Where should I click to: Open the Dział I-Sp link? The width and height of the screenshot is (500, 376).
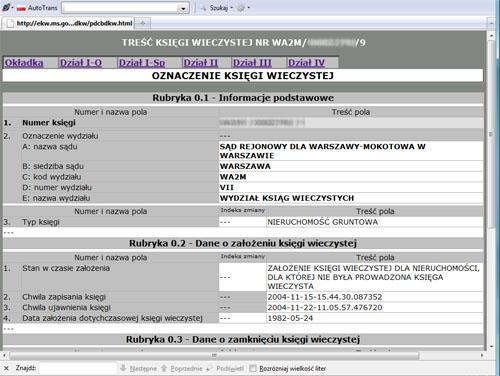[142, 63]
